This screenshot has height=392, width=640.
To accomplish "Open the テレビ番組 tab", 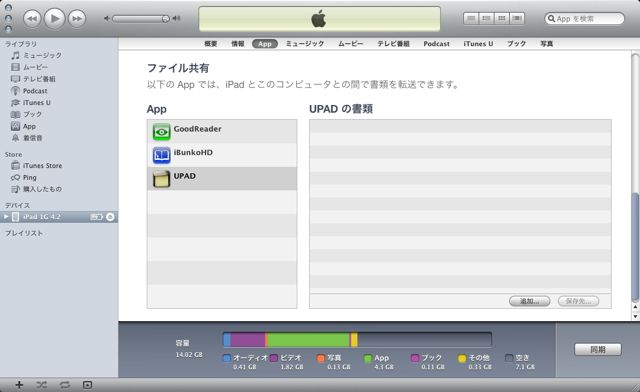I will pyautogui.click(x=393, y=44).
